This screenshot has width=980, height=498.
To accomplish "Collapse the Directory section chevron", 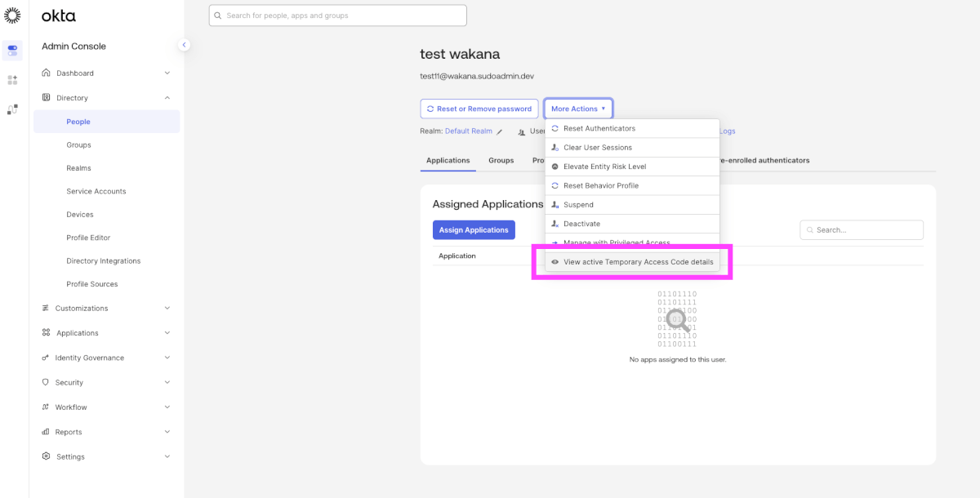I will coord(167,98).
